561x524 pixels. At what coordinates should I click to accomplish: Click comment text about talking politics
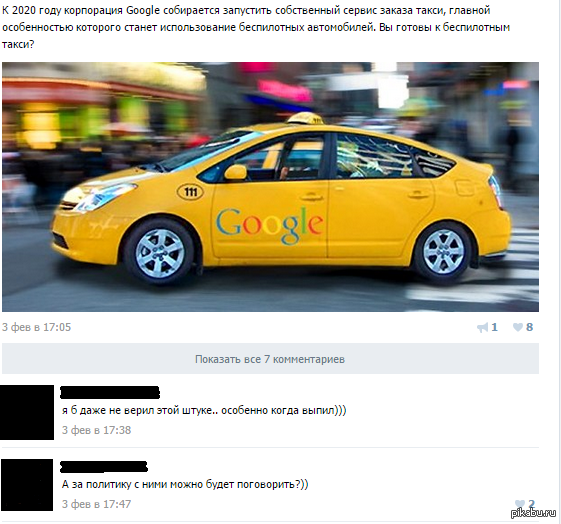185,484
